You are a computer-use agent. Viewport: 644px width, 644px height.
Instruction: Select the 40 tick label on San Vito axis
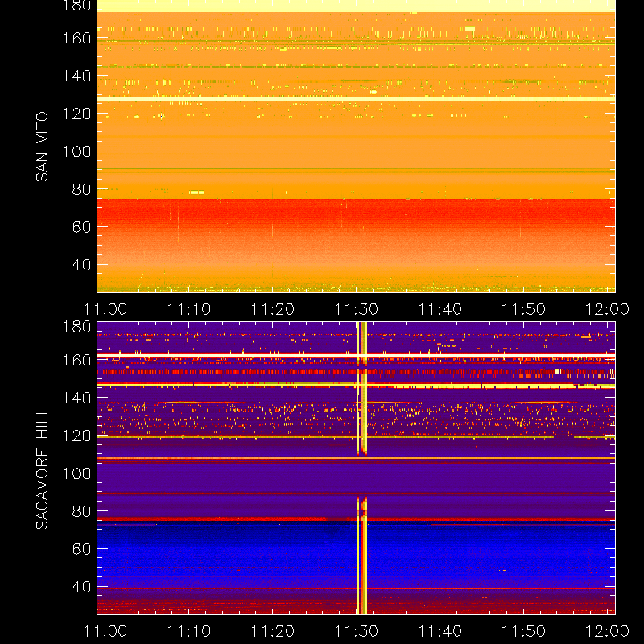[81, 265]
